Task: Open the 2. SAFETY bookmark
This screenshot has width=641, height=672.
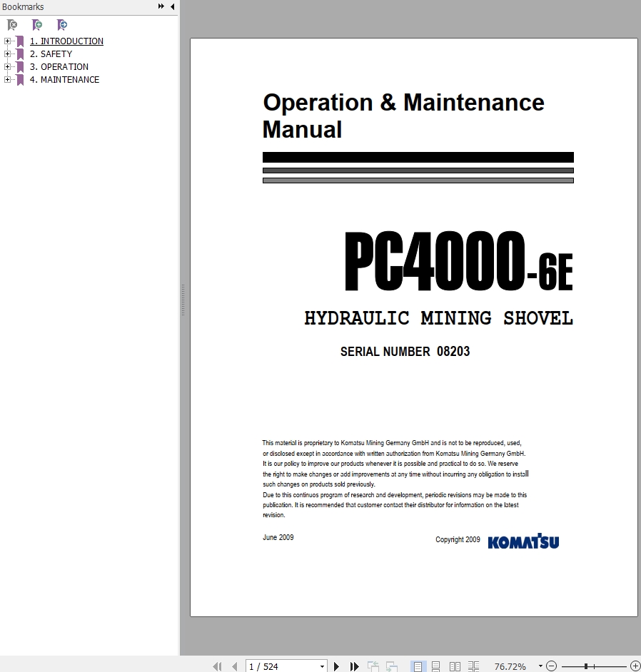Action: point(51,54)
